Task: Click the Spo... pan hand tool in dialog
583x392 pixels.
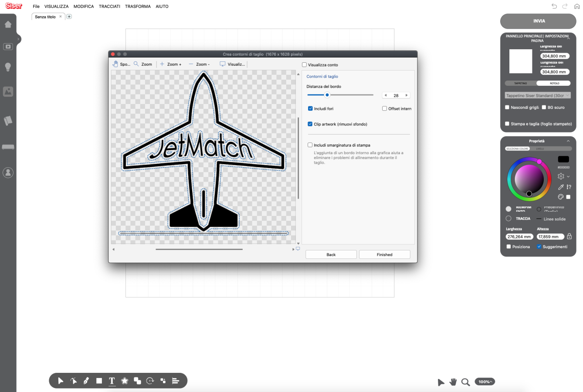Action: 121,64
